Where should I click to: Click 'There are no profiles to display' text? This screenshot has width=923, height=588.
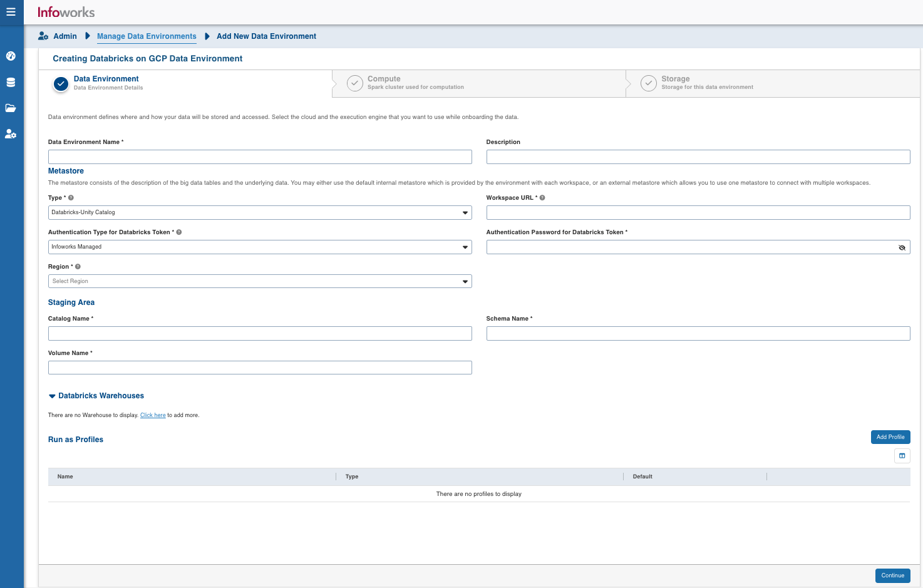click(x=479, y=494)
